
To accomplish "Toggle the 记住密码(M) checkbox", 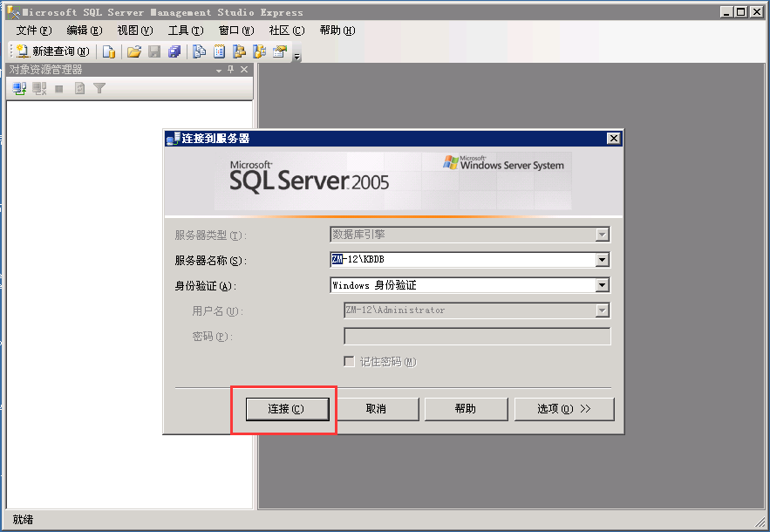I will [x=349, y=362].
